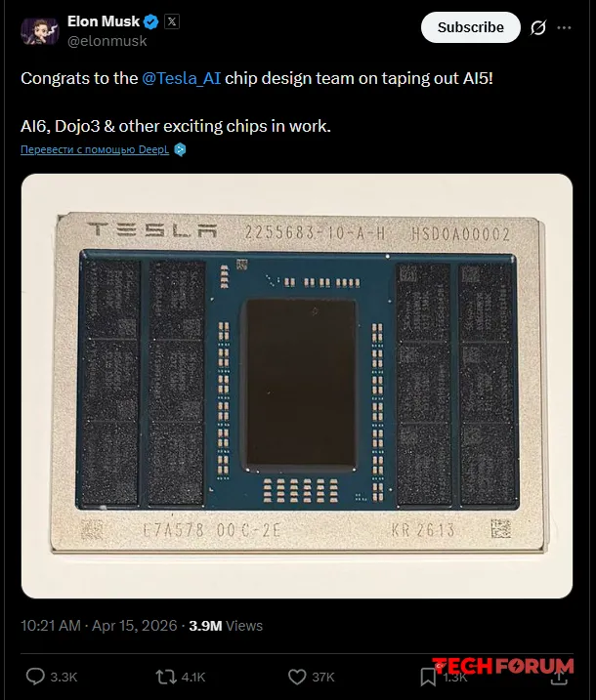Screen dimensions: 596x700
Task: Open the @Tesla_AI mention link
Action: (182, 79)
